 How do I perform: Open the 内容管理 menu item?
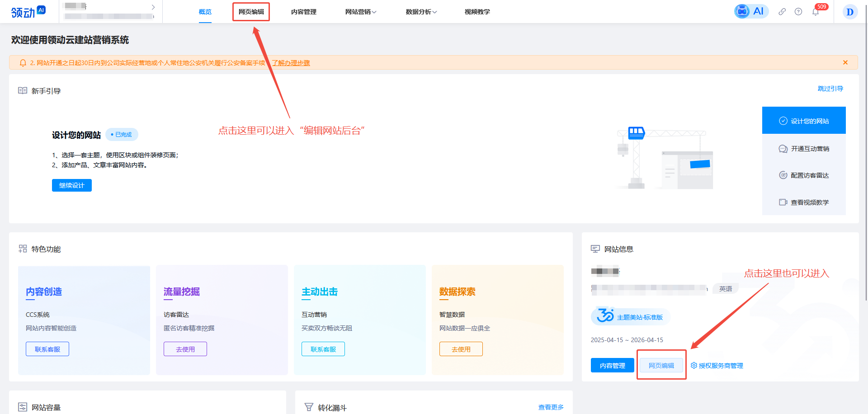(304, 12)
